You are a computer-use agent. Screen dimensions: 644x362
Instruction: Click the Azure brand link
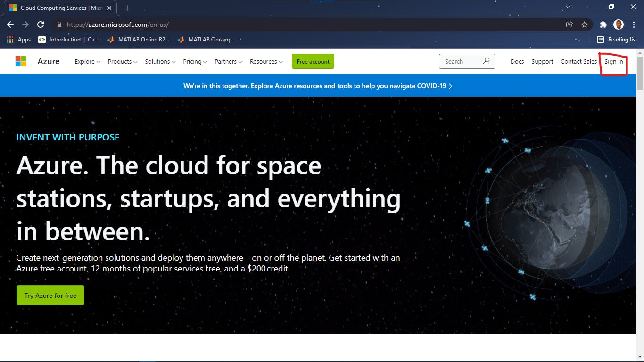(49, 61)
